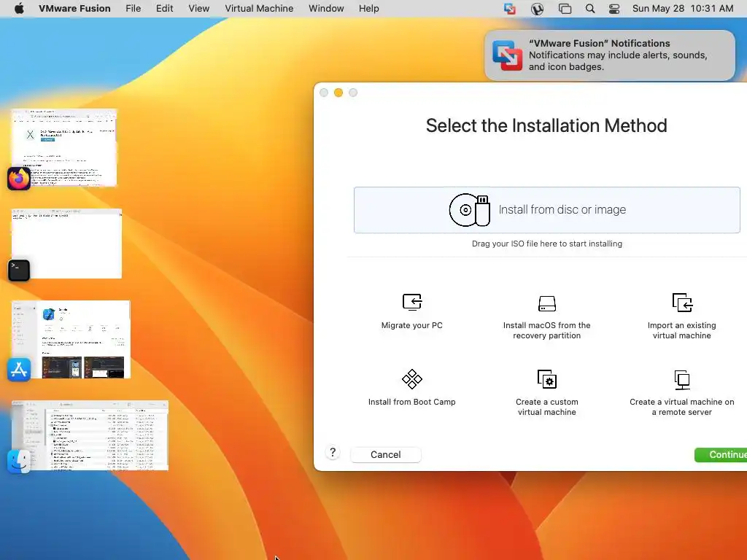Click 'Drag your ISO file here to start installing'
The height and width of the screenshot is (560, 747).
click(x=546, y=244)
